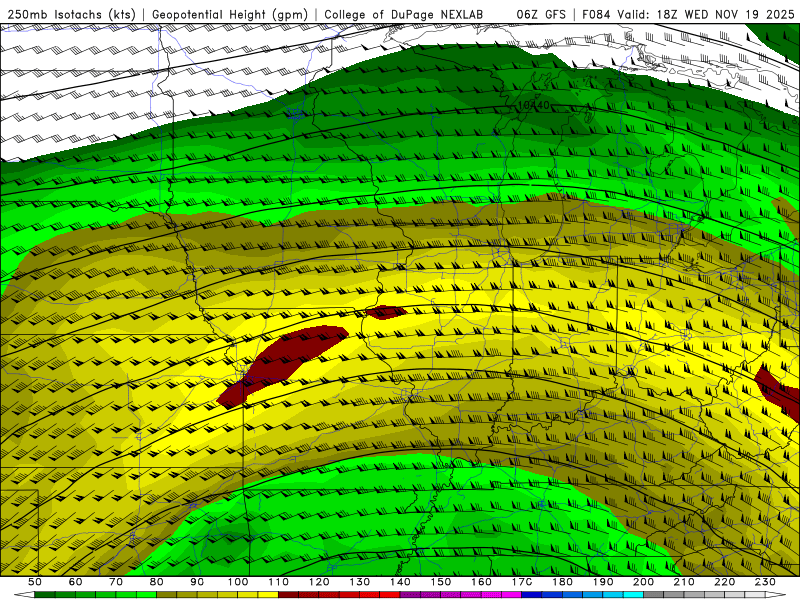This screenshot has width=800, height=600.
Task: Click the 100 value on the color scale
Action: (238, 582)
